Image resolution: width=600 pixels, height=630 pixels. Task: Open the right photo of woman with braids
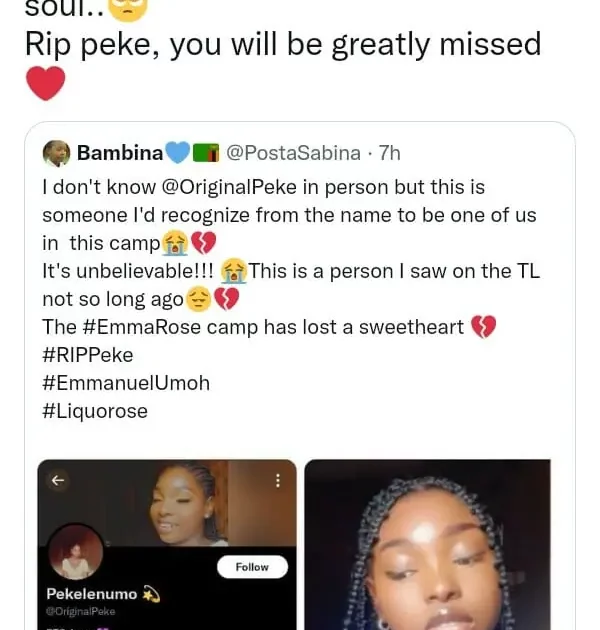point(427,544)
